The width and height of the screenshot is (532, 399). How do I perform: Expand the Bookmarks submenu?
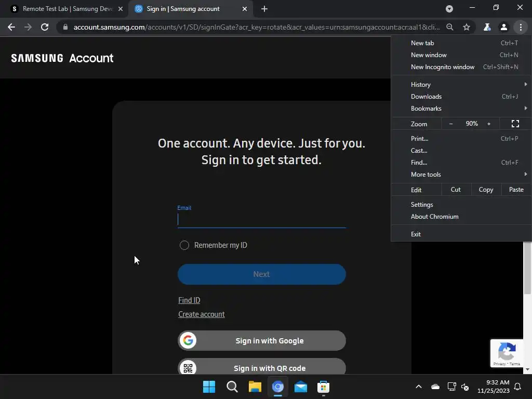pyautogui.click(x=461, y=109)
